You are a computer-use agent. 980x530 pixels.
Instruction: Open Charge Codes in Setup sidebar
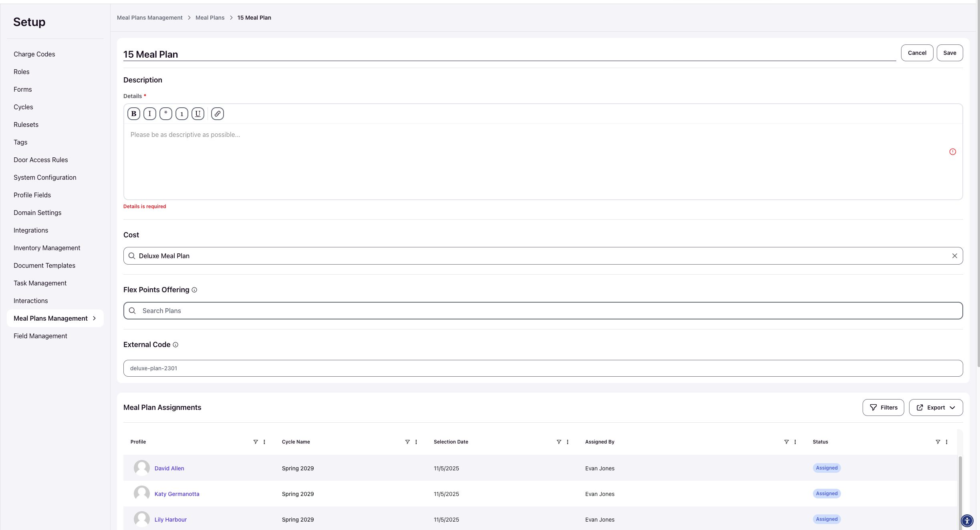34,54
